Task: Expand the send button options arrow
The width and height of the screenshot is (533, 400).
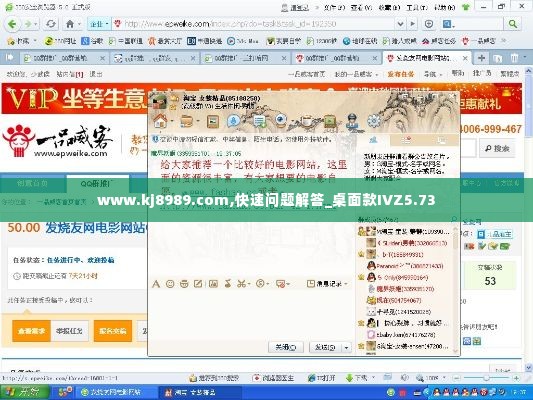Action: (x=346, y=347)
